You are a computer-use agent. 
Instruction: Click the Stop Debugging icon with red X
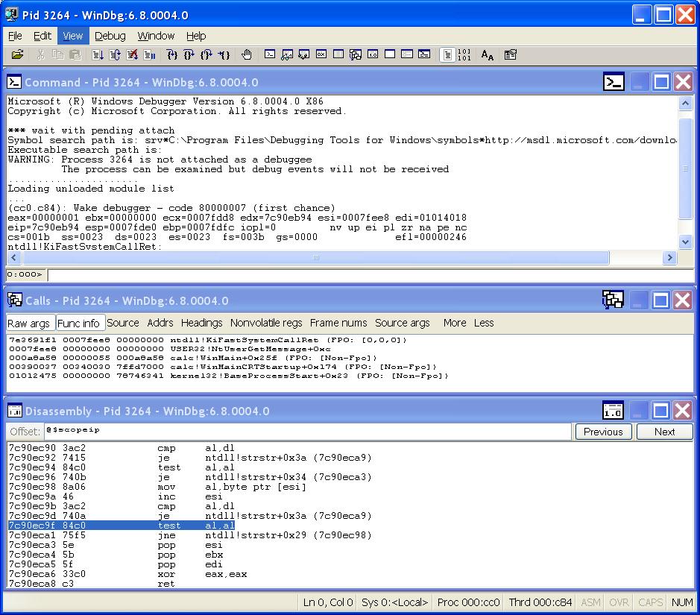(x=132, y=55)
